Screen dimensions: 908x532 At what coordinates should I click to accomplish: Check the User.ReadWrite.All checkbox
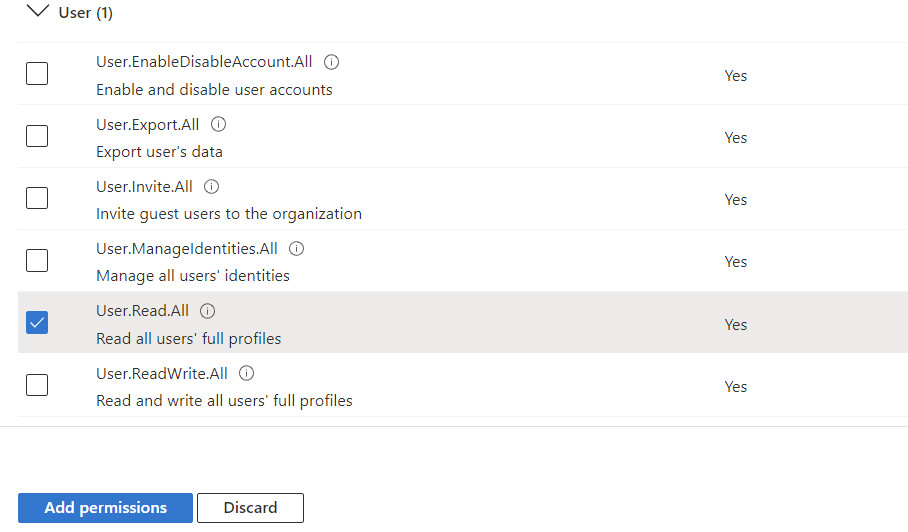pyautogui.click(x=37, y=385)
